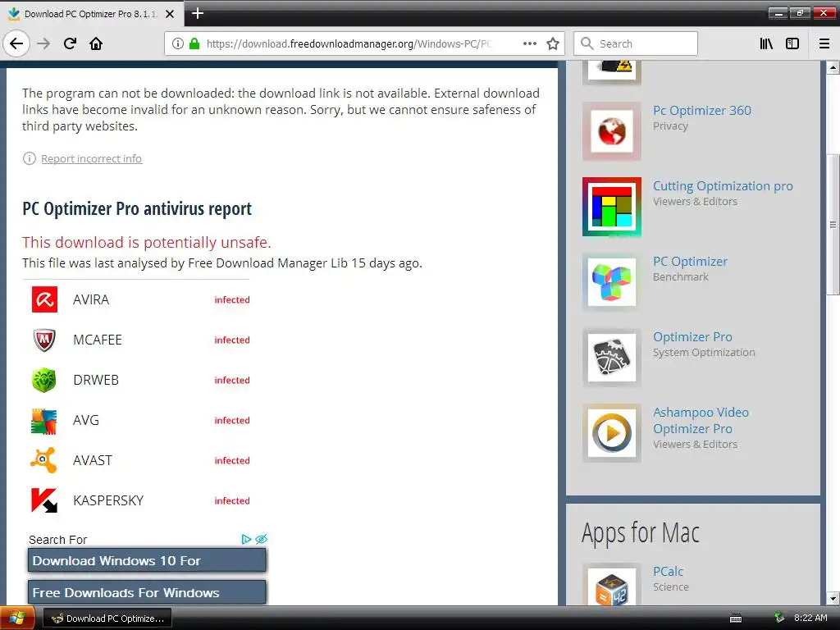The height and width of the screenshot is (630, 840).
Task: Click the network tray icon
Action: [779, 618]
